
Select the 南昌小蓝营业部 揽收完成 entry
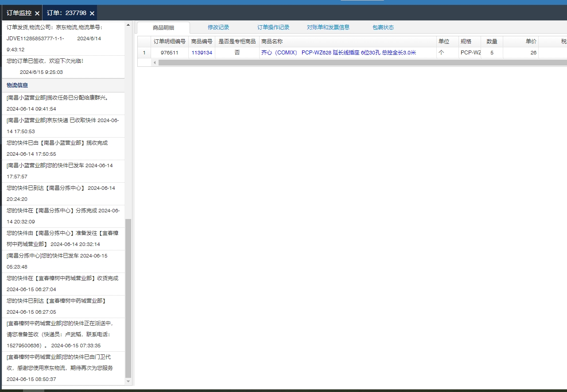62,148
